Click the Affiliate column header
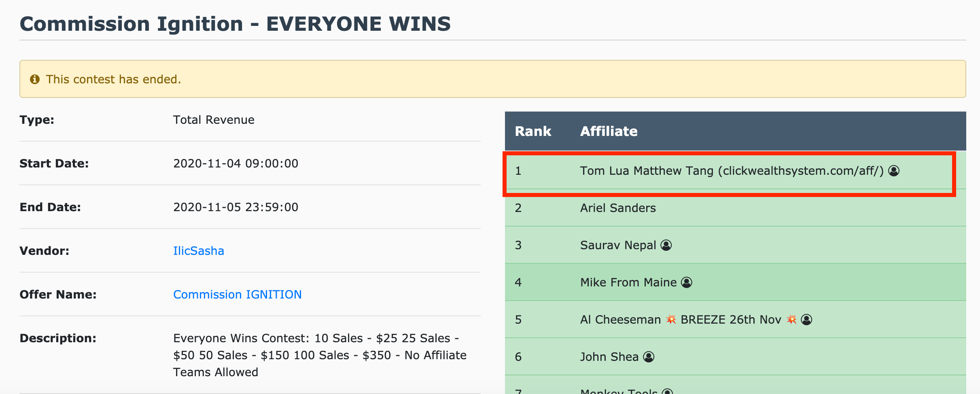 (609, 131)
